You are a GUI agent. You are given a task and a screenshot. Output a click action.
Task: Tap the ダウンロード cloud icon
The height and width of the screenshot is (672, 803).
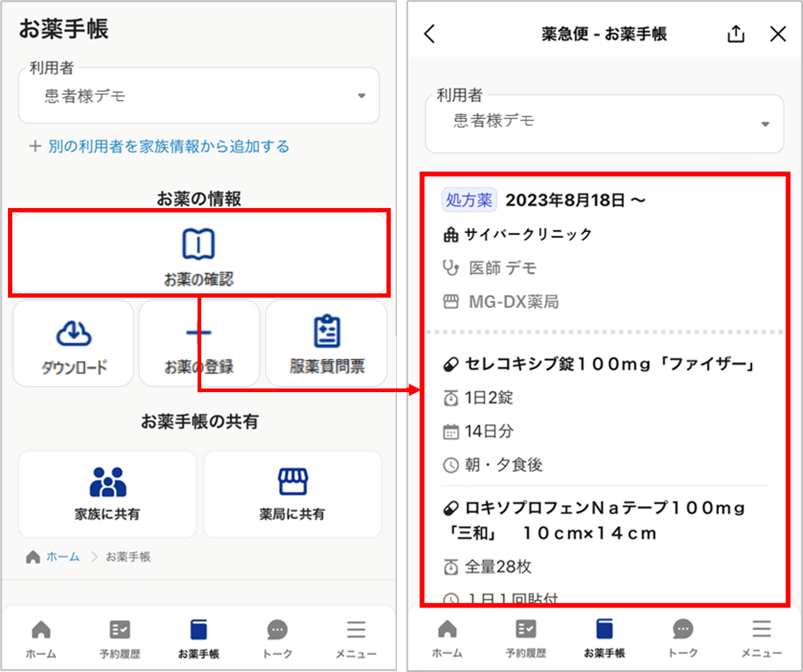click(74, 333)
